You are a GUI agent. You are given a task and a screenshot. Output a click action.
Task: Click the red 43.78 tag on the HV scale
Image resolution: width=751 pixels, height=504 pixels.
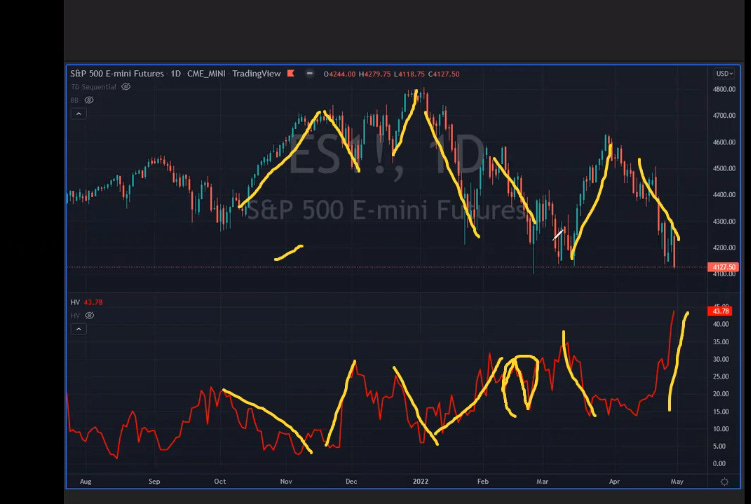720,311
